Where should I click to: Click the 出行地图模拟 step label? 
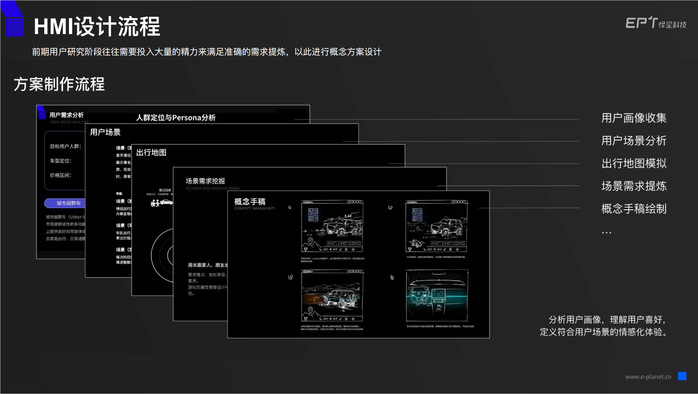(633, 163)
